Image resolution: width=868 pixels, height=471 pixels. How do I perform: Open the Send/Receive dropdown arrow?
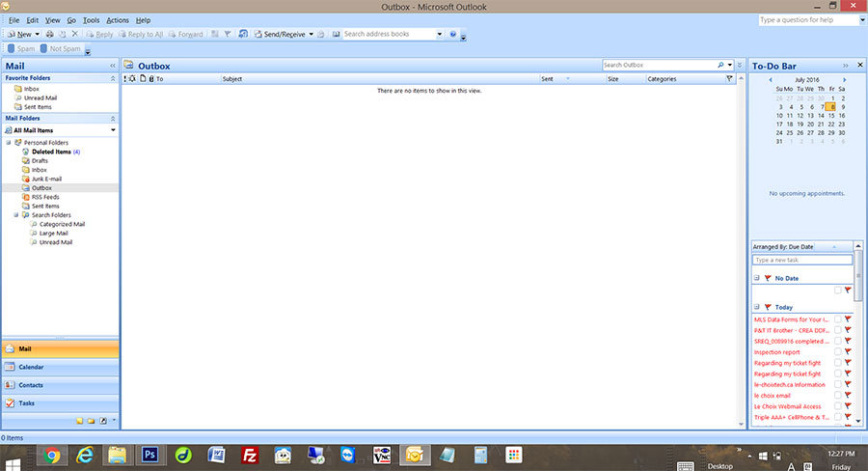pyautogui.click(x=312, y=35)
